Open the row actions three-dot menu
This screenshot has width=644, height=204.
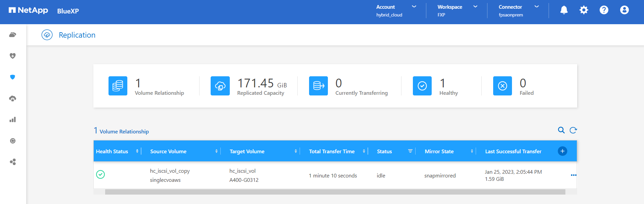pyautogui.click(x=573, y=175)
